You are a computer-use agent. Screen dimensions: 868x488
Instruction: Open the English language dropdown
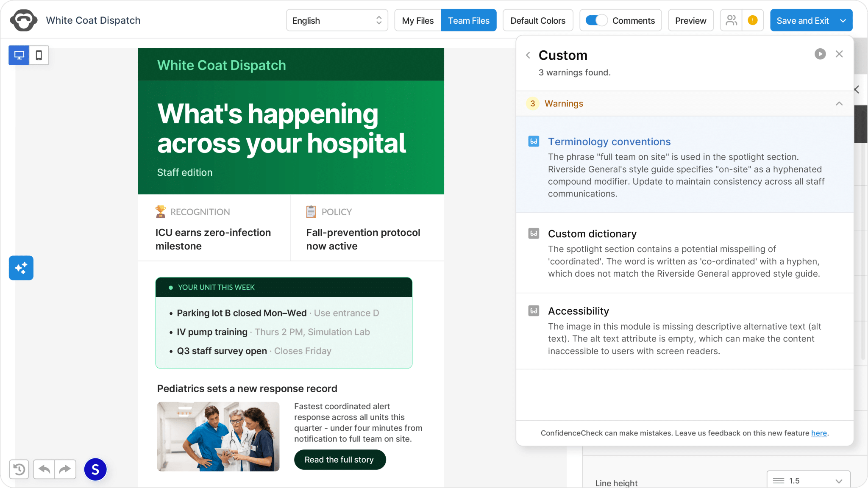[x=337, y=20]
